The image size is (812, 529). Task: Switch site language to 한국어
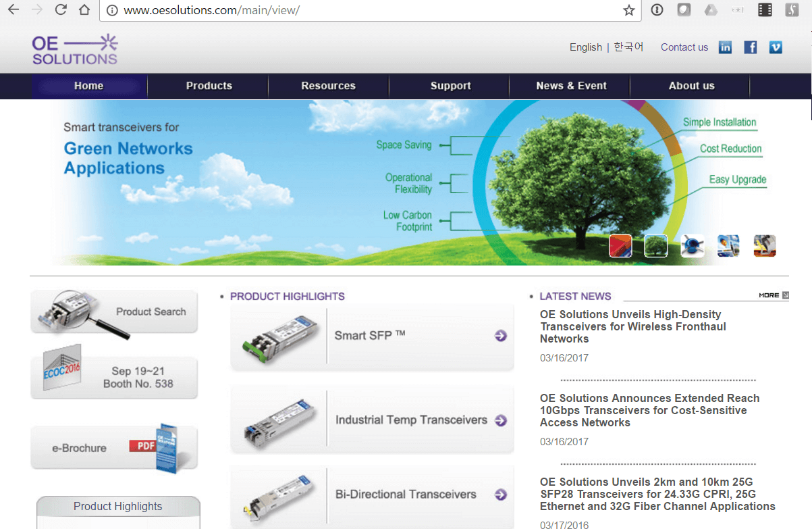[628, 47]
